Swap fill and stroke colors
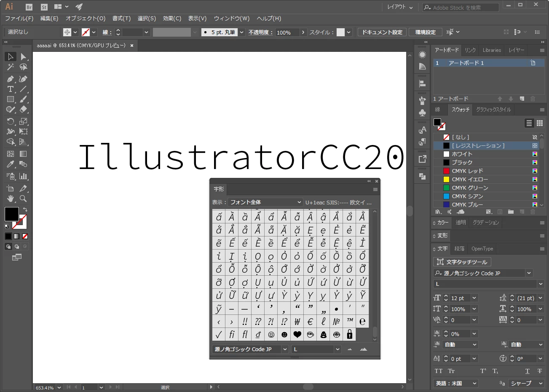 25,209
